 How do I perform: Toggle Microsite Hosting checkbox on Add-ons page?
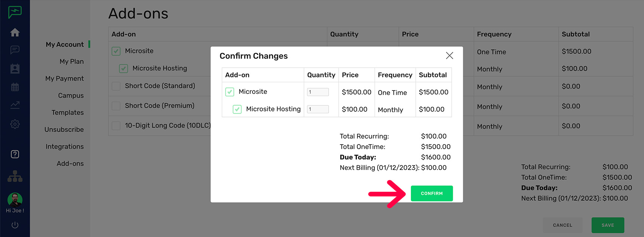click(x=123, y=68)
